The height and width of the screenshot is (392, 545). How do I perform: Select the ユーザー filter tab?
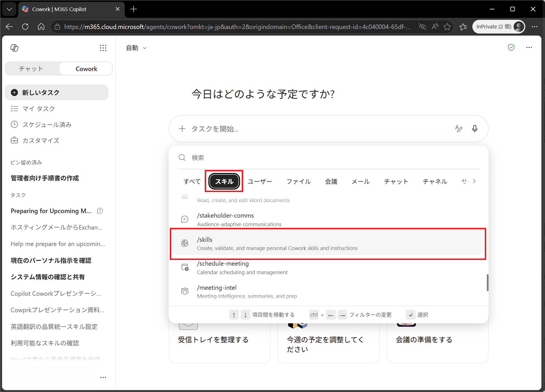coord(260,181)
